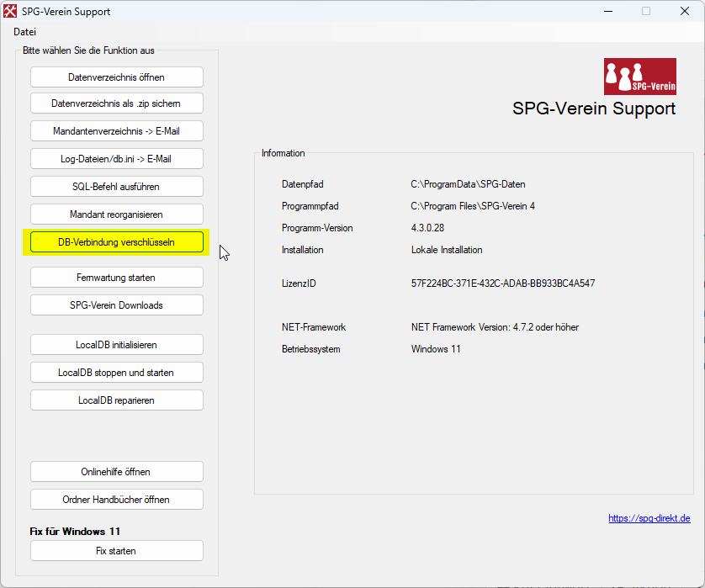This screenshot has width=705, height=588.
Task: Click Datenverzeichnis öffnen button
Action: coord(116,77)
